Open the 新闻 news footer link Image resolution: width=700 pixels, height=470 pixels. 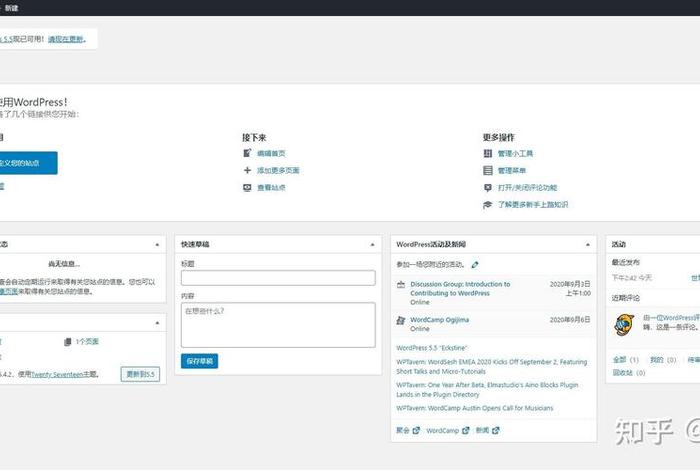[482, 430]
